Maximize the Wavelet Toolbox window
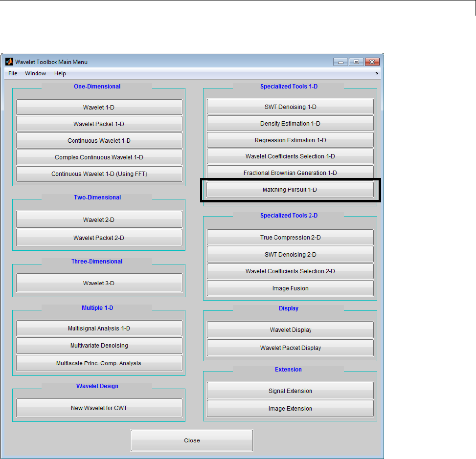Viewport: 476px width, 459px height. (357, 62)
